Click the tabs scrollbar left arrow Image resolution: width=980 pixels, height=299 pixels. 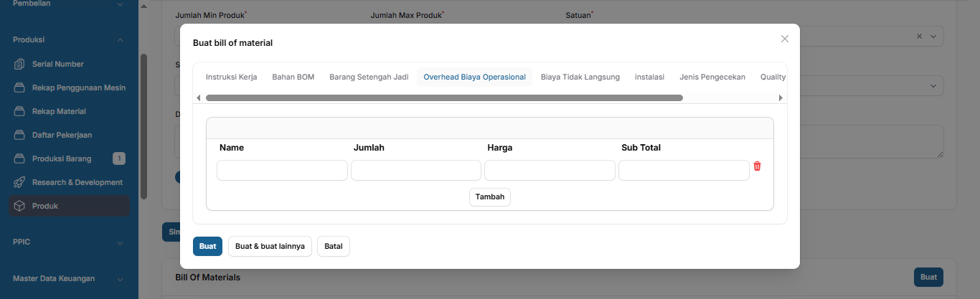pos(199,98)
